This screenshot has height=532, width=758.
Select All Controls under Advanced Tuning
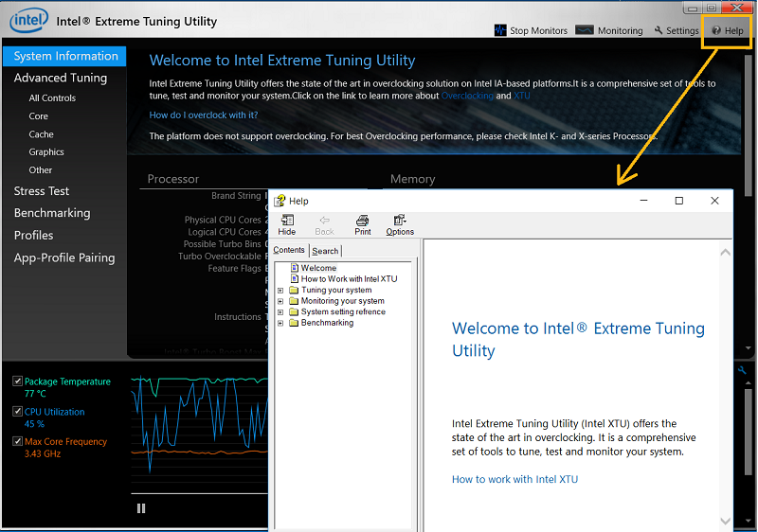(52, 98)
